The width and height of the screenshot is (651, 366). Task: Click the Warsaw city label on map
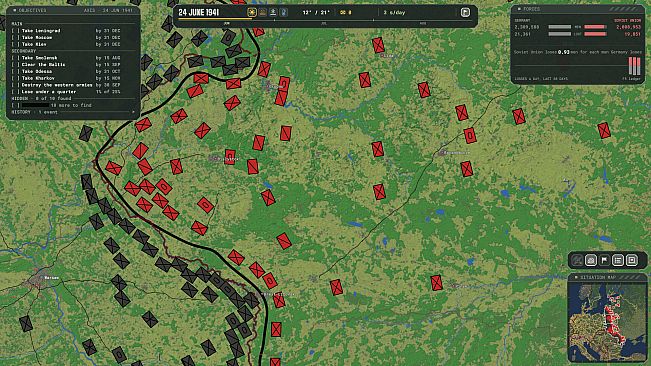51,278
